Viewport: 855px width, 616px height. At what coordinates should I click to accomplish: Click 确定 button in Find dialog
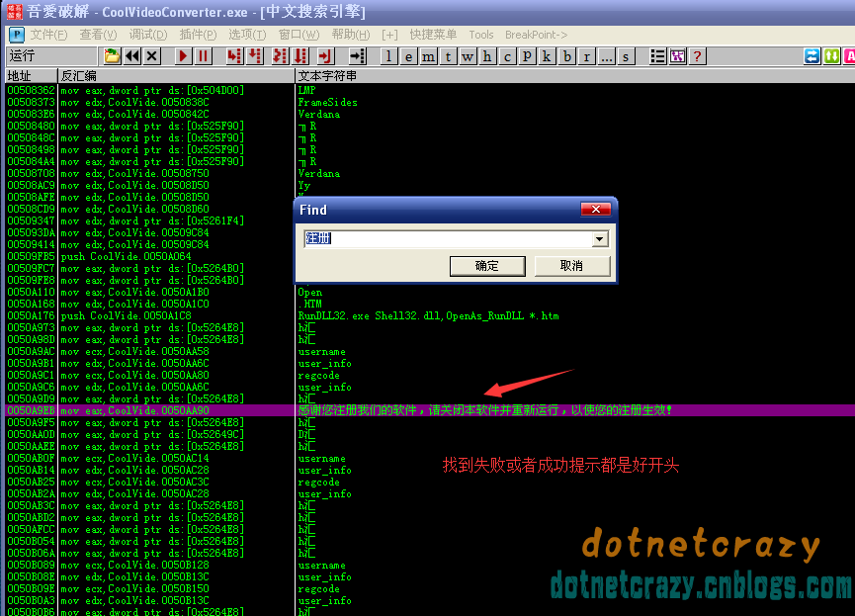click(x=487, y=266)
